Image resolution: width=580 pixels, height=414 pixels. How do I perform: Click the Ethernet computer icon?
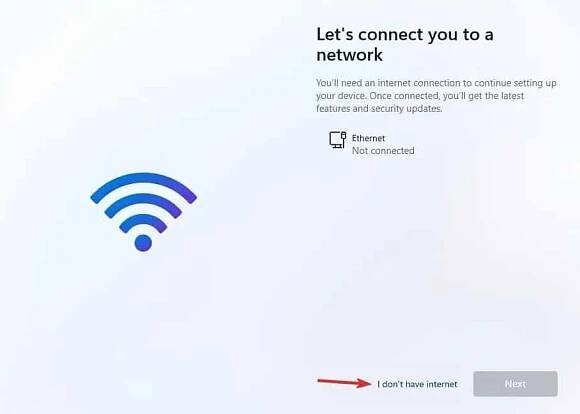(x=338, y=139)
